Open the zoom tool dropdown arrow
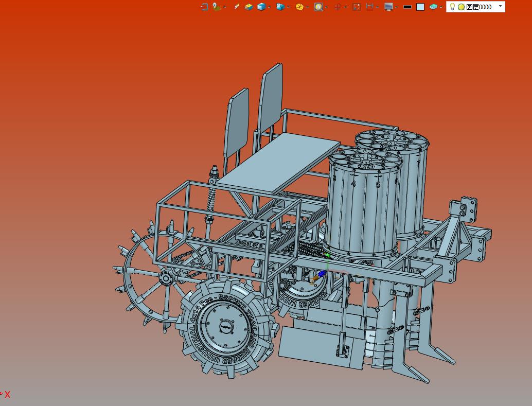The image size is (532, 406). (326, 7)
